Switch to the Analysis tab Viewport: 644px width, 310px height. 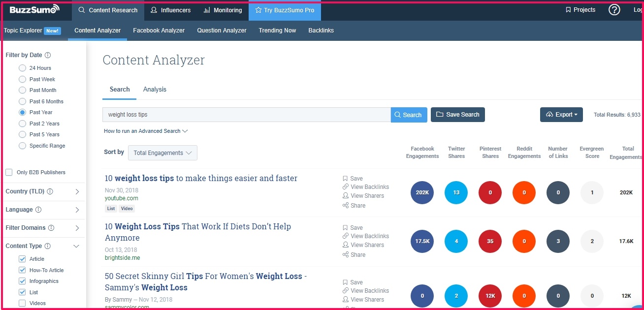[x=155, y=90]
